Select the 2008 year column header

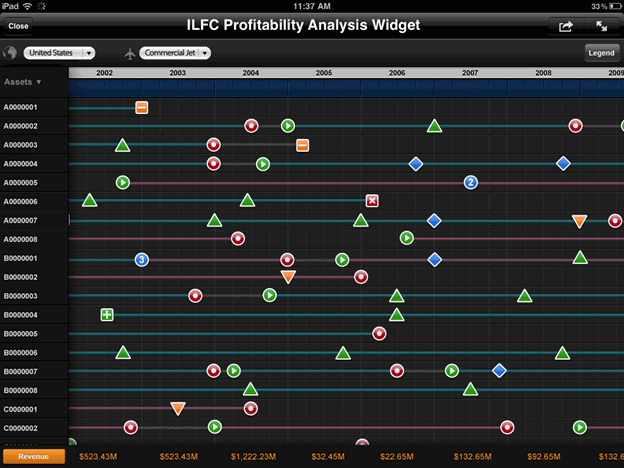coord(543,73)
